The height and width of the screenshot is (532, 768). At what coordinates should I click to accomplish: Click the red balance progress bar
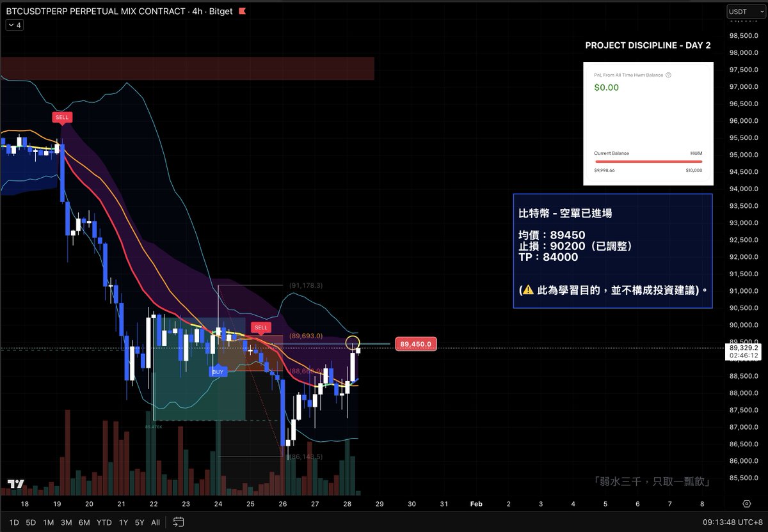coord(648,161)
